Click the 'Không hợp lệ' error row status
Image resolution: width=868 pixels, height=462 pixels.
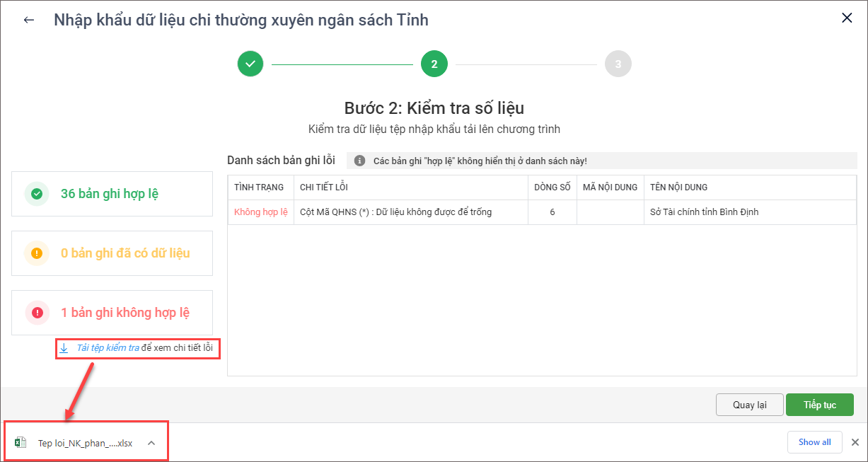coord(260,212)
